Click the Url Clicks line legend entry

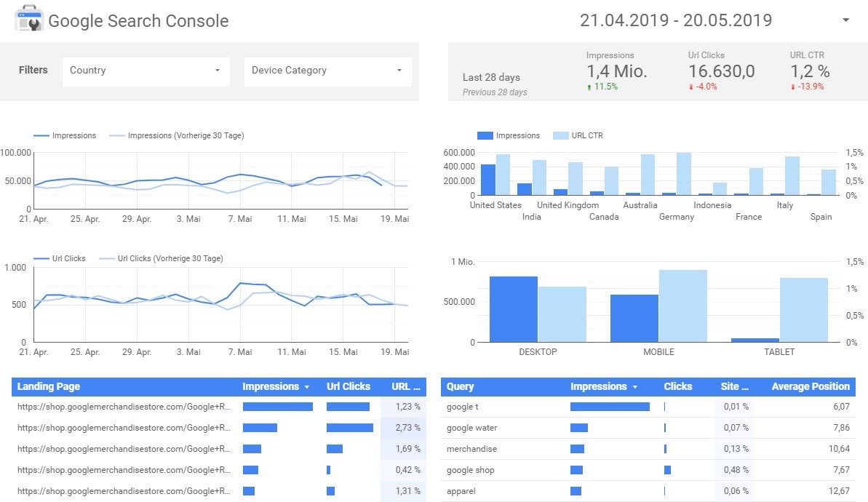[x=59, y=258]
